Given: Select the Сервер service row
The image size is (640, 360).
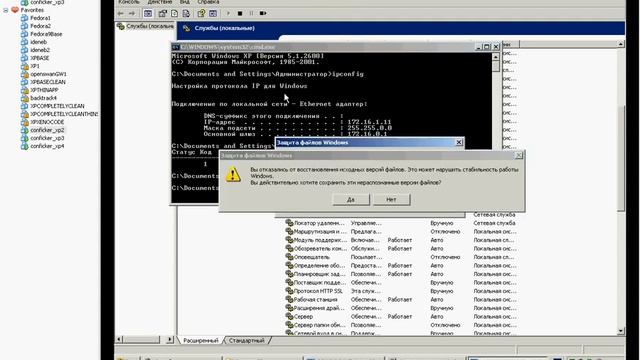Looking at the screenshot, I should [402, 317].
